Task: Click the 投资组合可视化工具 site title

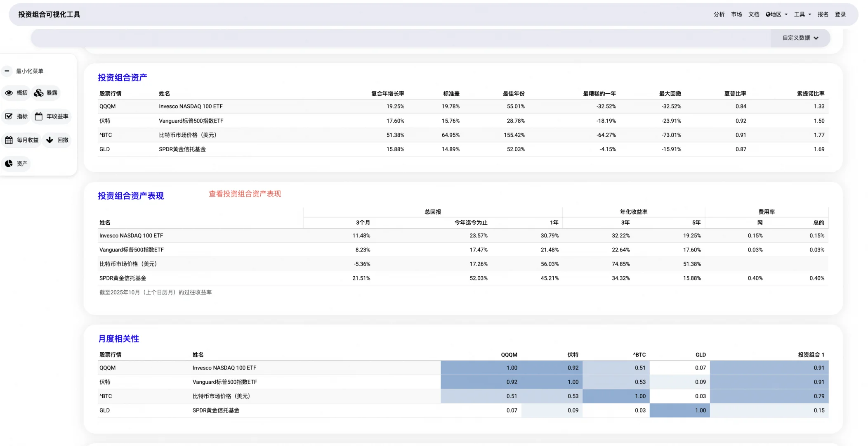Action: 49,14
